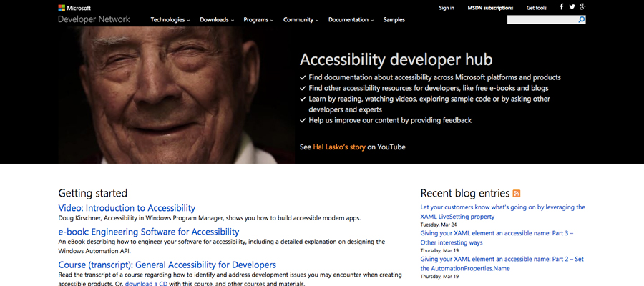Click the hero photo of the elderly man

(176, 95)
